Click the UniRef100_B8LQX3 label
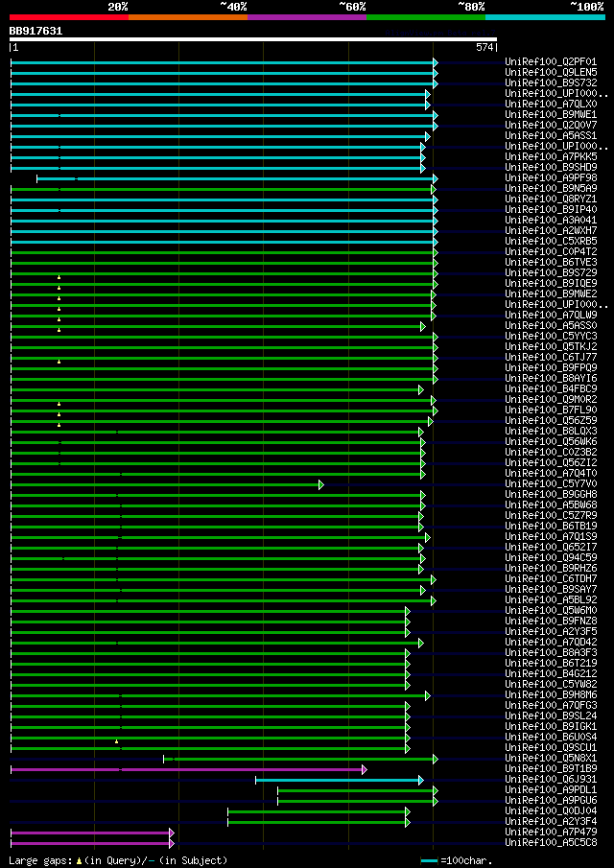This screenshot has width=614, height=868. pyautogui.click(x=551, y=432)
